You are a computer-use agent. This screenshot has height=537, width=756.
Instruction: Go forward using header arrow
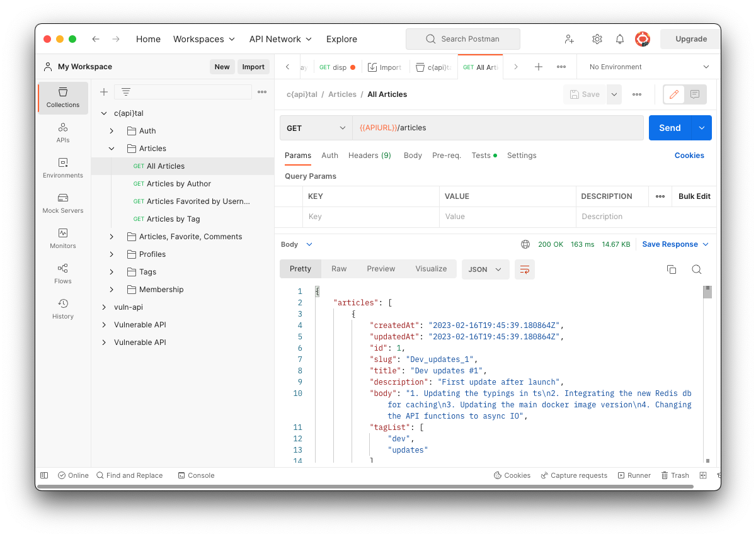[116, 39]
